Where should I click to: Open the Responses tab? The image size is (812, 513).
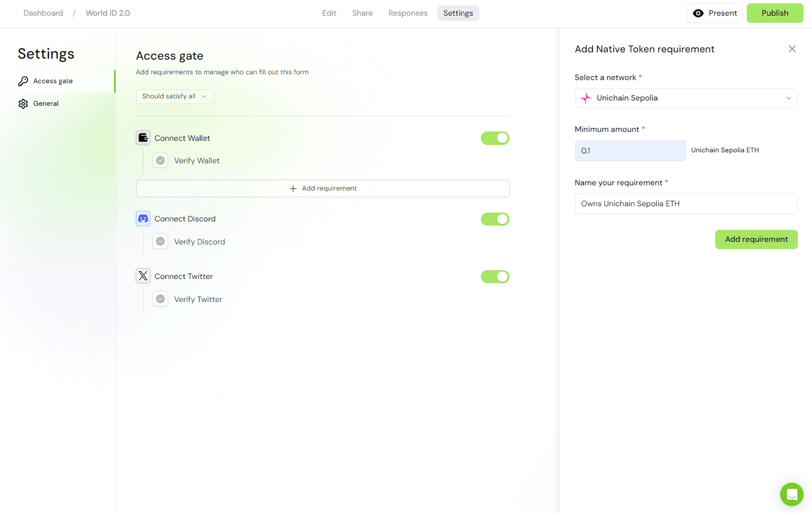(x=408, y=13)
